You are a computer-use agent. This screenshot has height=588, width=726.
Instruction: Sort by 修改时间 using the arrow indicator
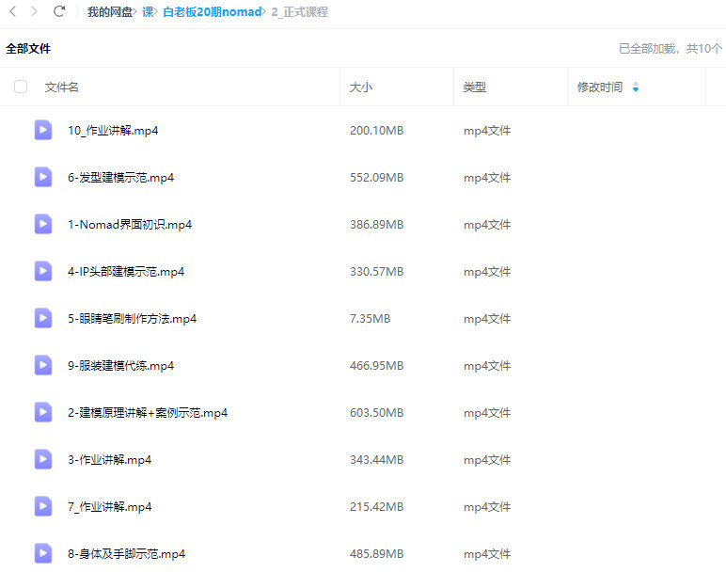click(x=636, y=87)
